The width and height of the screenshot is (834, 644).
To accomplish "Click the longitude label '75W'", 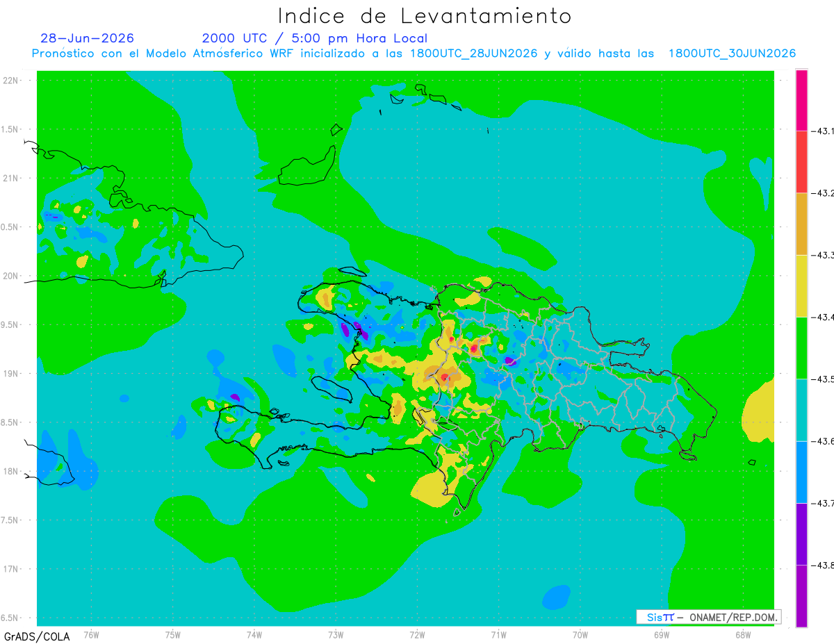I will point(173,635).
